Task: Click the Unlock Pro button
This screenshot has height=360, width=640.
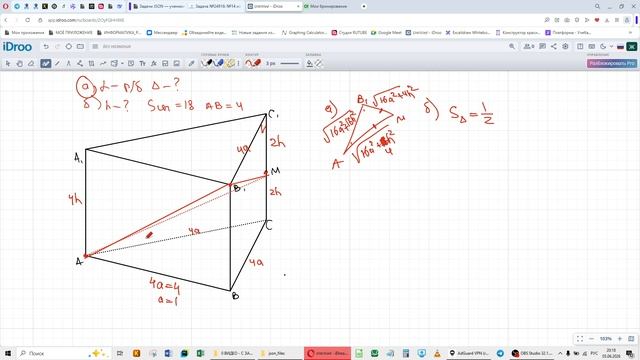Action: pos(612,63)
